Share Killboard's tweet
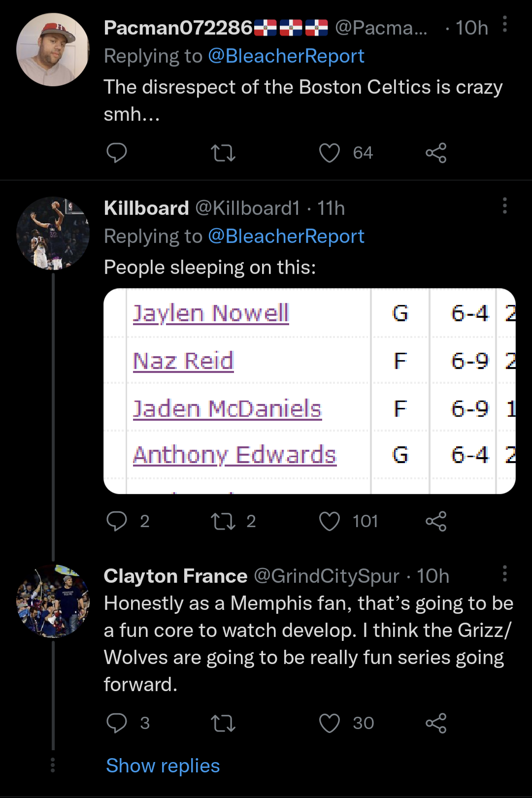The width and height of the screenshot is (532, 798). point(436,521)
